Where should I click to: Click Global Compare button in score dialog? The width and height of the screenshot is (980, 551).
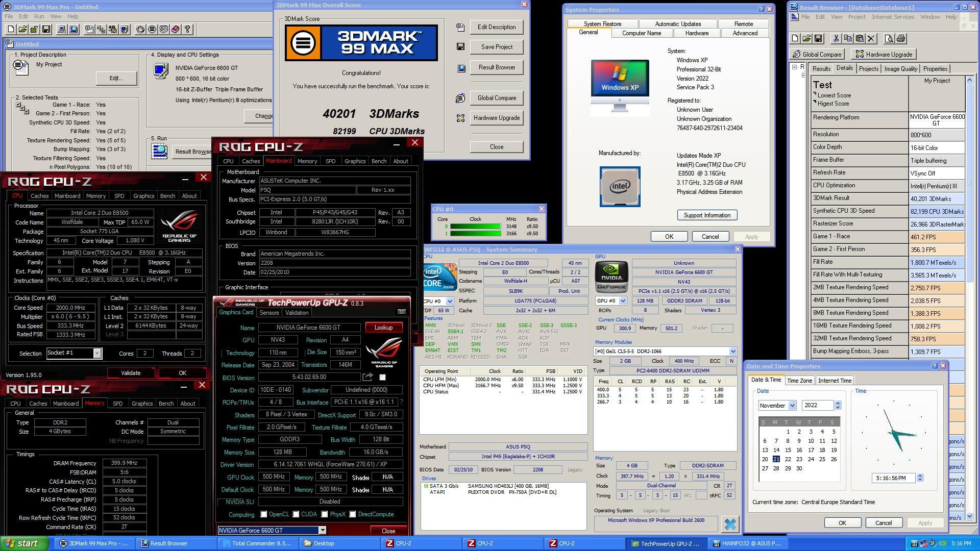pyautogui.click(x=497, y=98)
